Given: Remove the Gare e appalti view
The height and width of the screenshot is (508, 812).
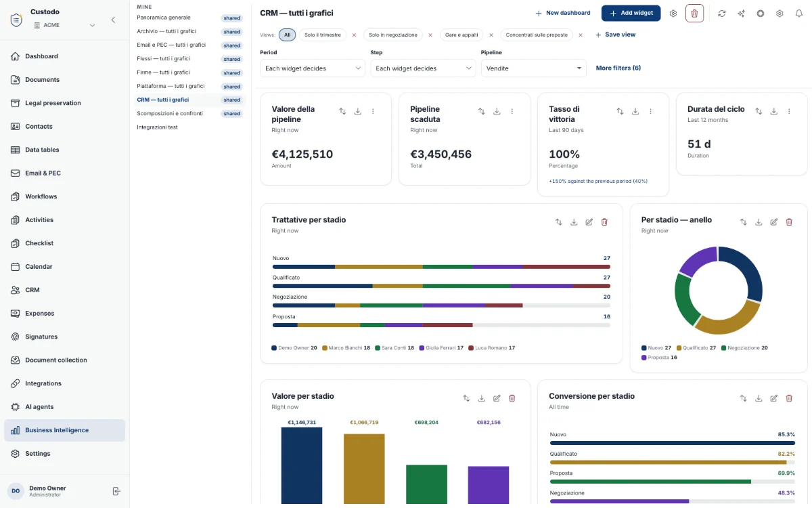Looking at the screenshot, I should click(x=491, y=35).
